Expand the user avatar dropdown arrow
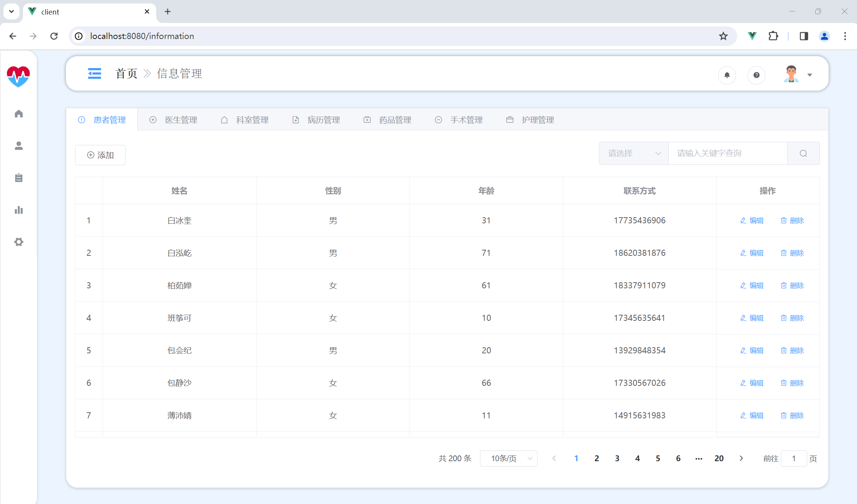The height and width of the screenshot is (504, 857). pyautogui.click(x=810, y=75)
